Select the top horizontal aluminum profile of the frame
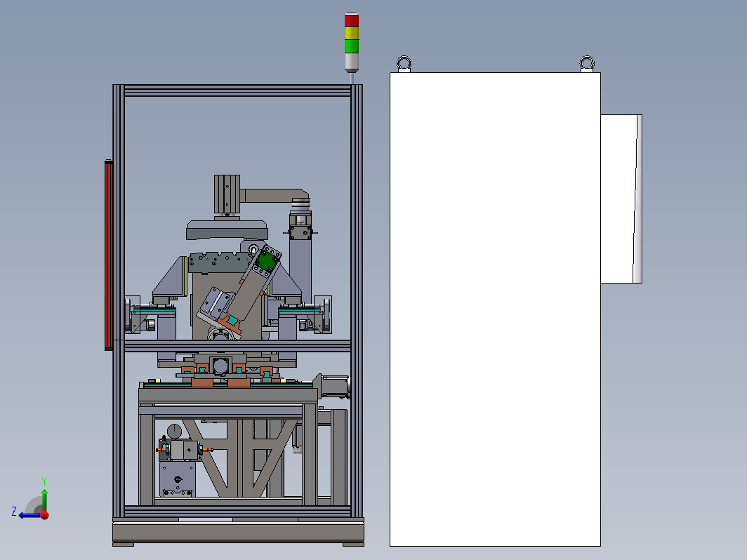The width and height of the screenshot is (747, 560). 238,91
